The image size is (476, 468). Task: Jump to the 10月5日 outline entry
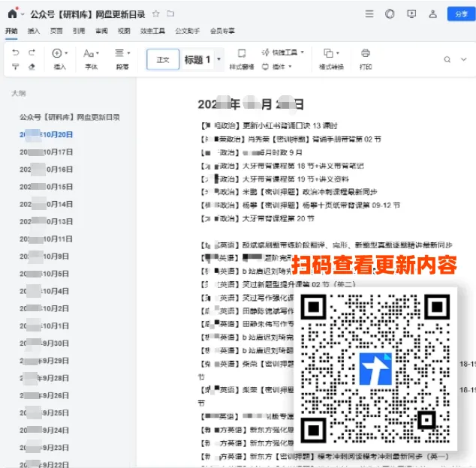[x=44, y=274]
